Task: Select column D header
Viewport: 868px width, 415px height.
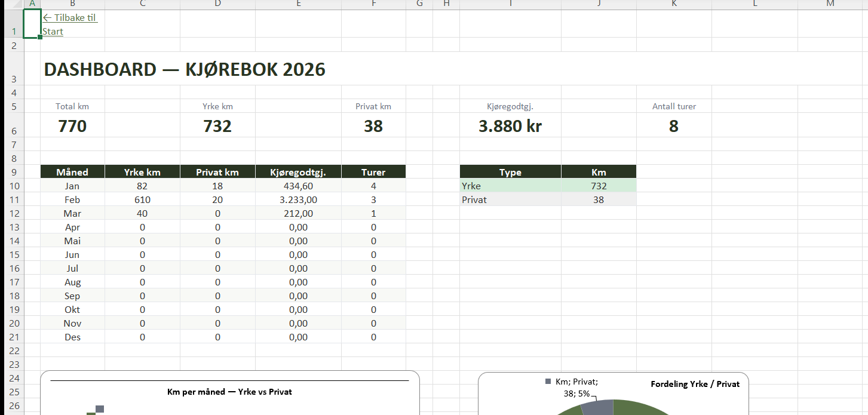Action: pos(217,4)
